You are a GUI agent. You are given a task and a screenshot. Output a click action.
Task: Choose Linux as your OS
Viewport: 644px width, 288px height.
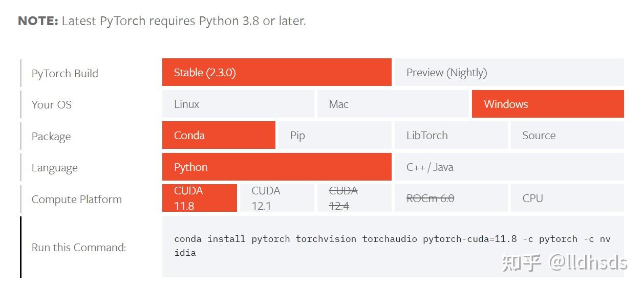pos(238,104)
